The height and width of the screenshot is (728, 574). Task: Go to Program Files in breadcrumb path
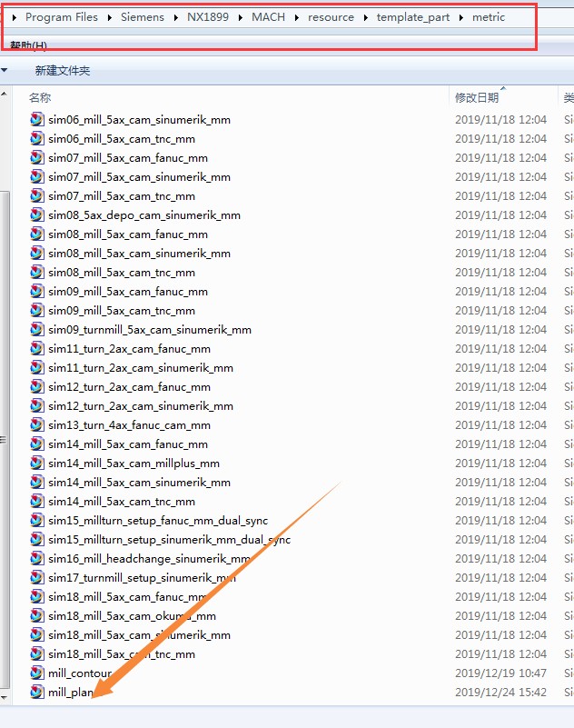coord(62,17)
